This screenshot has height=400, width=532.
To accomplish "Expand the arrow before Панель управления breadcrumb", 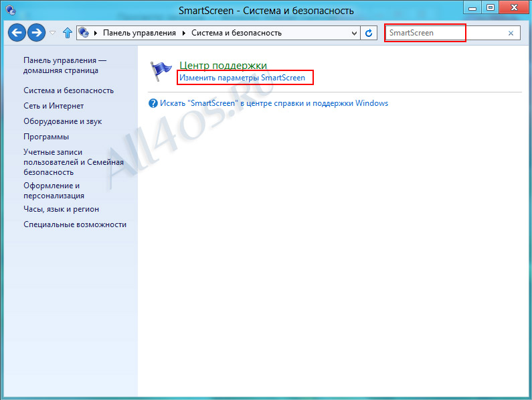I will pos(96,33).
